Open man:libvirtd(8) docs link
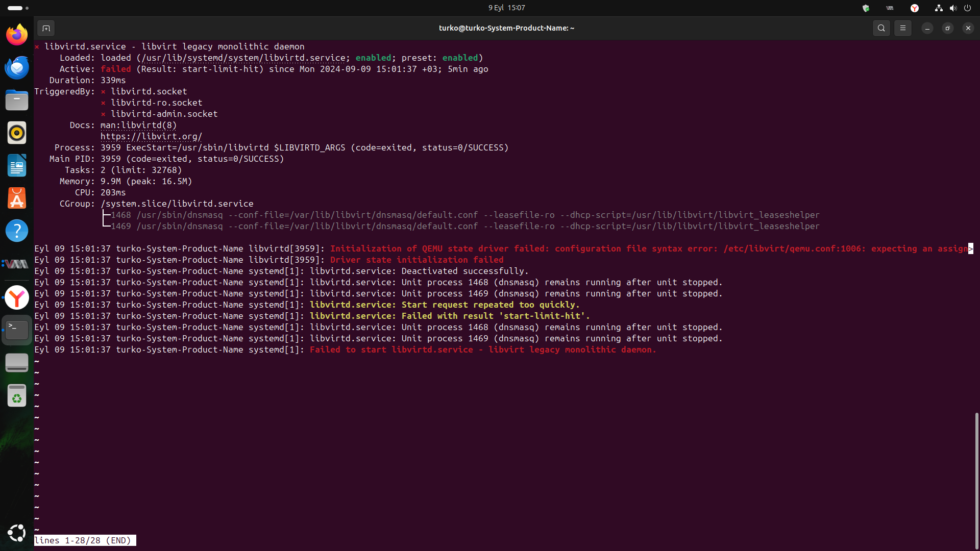 (138, 125)
